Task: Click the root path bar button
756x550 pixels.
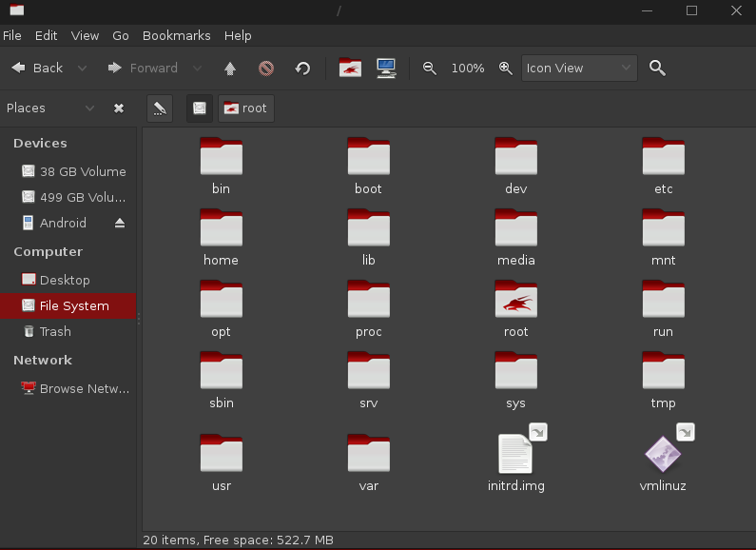Action: coord(246,108)
